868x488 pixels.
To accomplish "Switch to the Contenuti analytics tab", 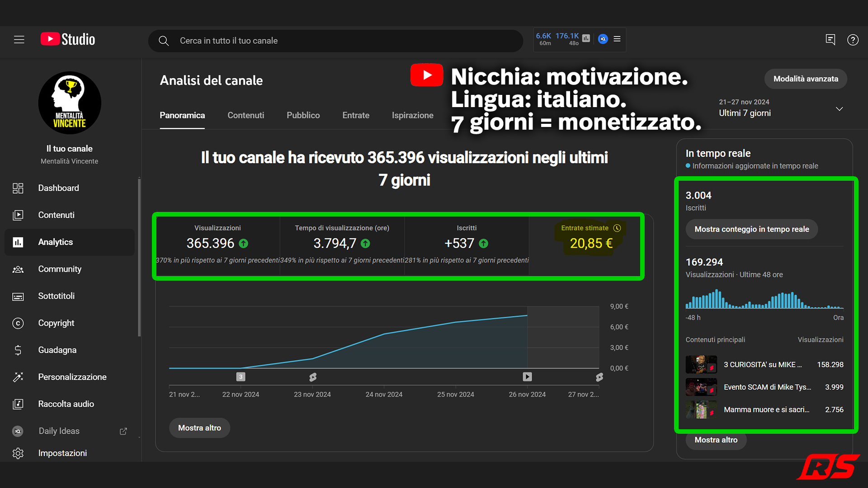I will (x=245, y=115).
